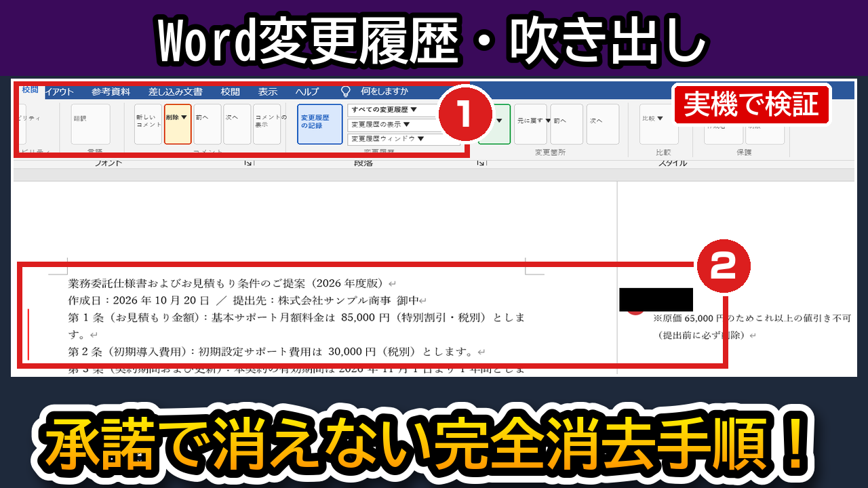Toggle 変更履歴の記録 track changes button
The width and height of the screenshot is (868, 488).
point(320,124)
